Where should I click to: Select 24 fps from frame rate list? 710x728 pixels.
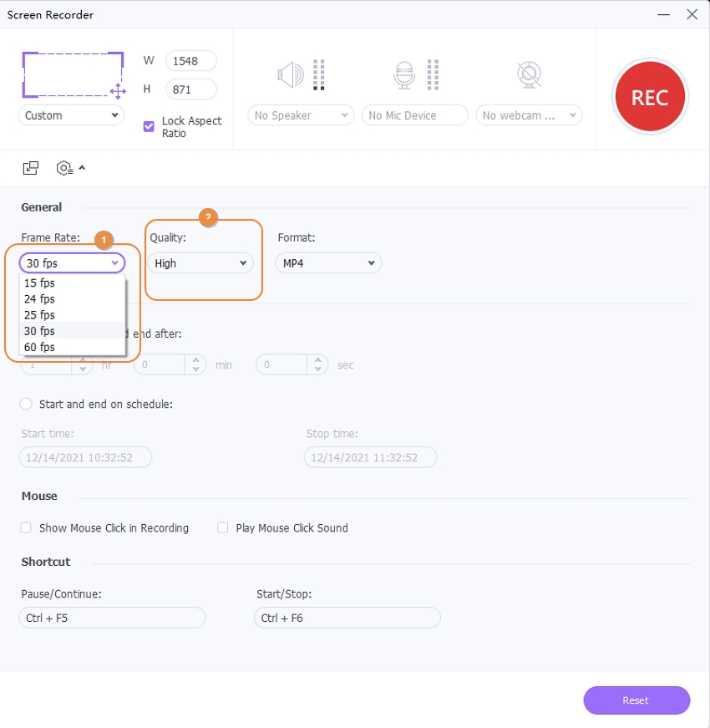[73, 299]
